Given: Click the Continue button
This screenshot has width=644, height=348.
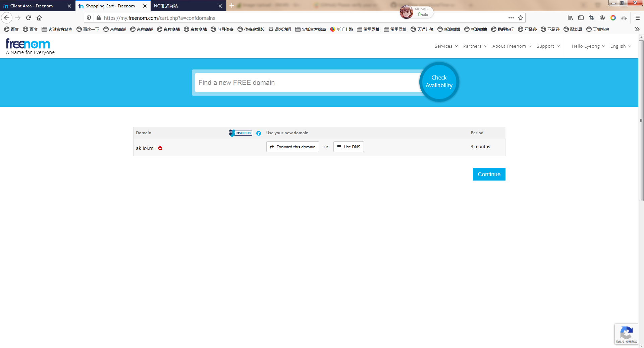Looking at the screenshot, I should (x=489, y=174).
